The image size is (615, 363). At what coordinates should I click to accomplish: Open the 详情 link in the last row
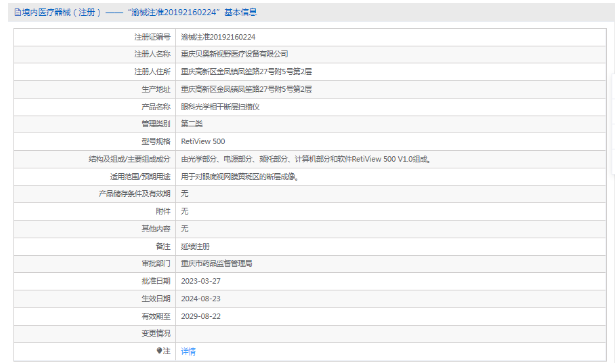point(188,351)
